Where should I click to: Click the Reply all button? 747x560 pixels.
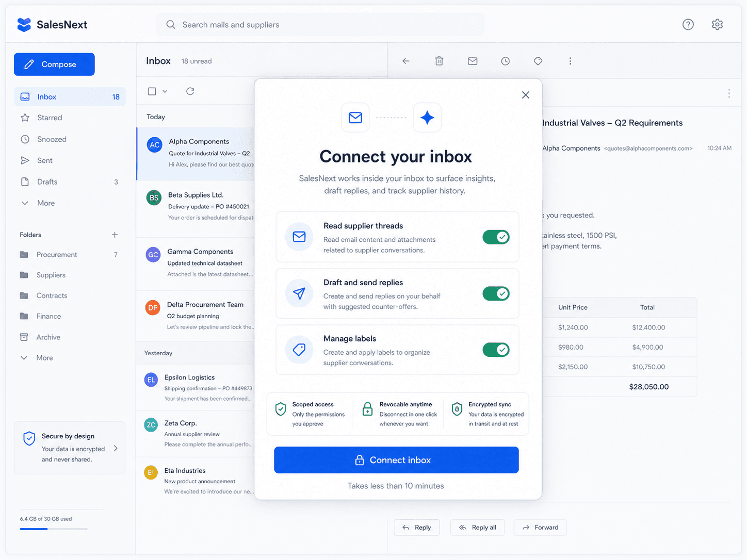pos(478,528)
